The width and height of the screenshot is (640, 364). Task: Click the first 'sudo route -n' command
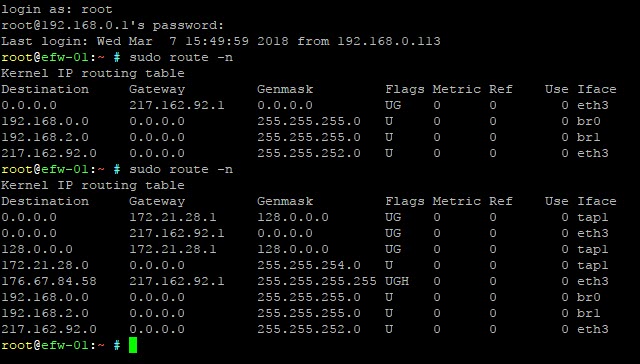pos(181,57)
